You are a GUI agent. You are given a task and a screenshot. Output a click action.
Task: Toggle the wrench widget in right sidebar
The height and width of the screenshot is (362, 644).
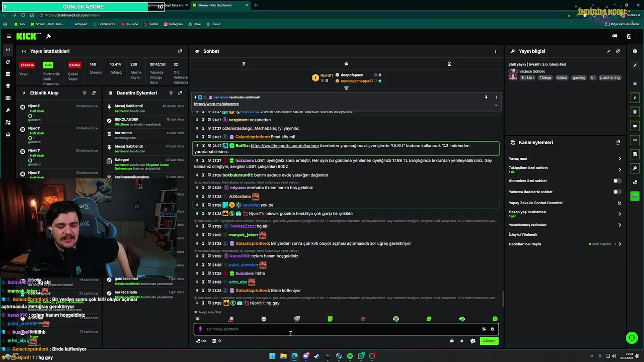635,168
